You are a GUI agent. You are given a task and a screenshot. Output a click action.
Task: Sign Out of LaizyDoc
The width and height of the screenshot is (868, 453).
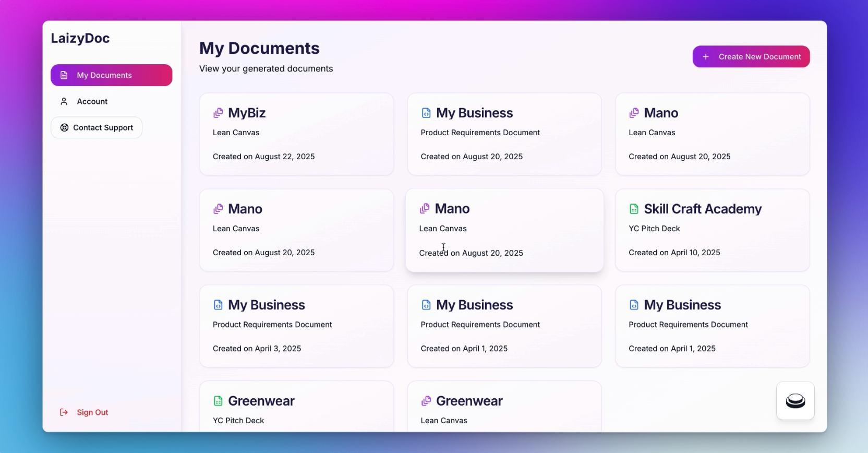[84, 412]
